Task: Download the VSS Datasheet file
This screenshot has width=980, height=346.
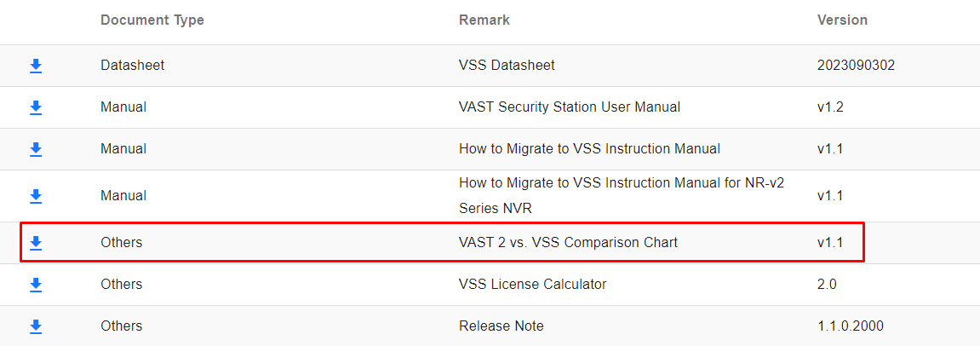Action: 36,66
